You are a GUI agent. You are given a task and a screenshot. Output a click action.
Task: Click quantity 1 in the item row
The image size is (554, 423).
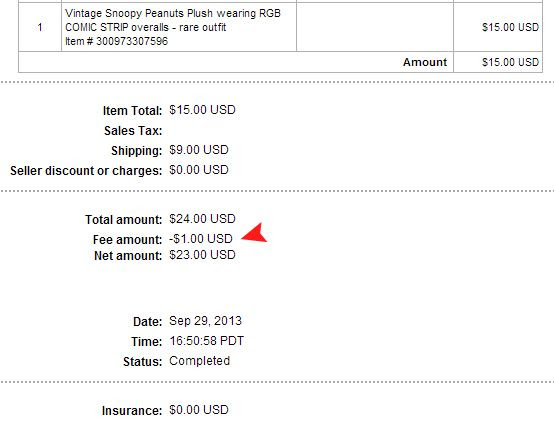pos(40,27)
